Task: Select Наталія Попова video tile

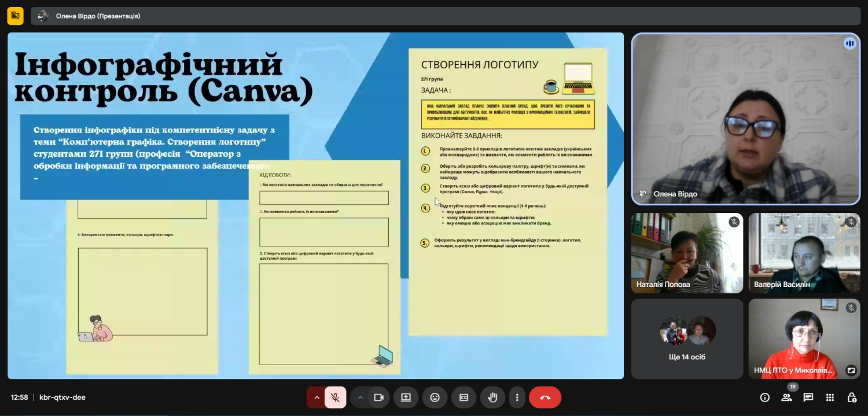Action: 687,253
